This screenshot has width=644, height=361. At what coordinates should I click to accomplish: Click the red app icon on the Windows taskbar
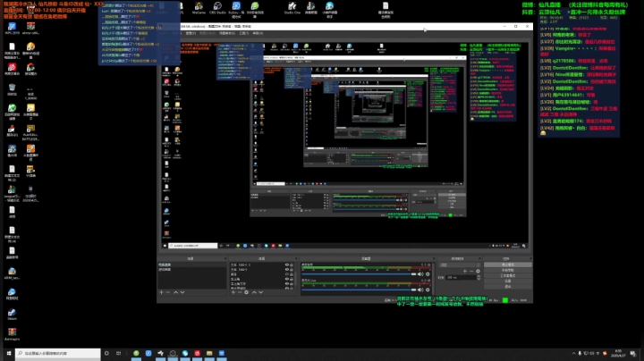pos(197,353)
